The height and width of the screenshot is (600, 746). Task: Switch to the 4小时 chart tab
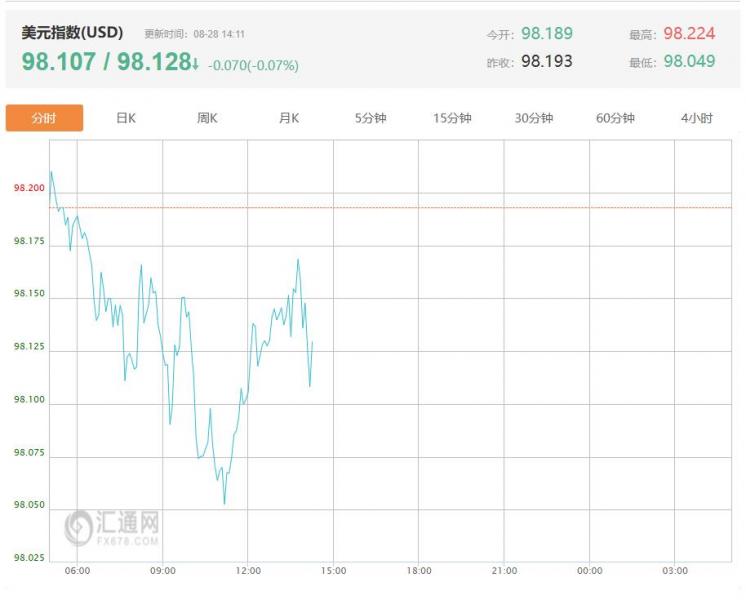coord(697,118)
